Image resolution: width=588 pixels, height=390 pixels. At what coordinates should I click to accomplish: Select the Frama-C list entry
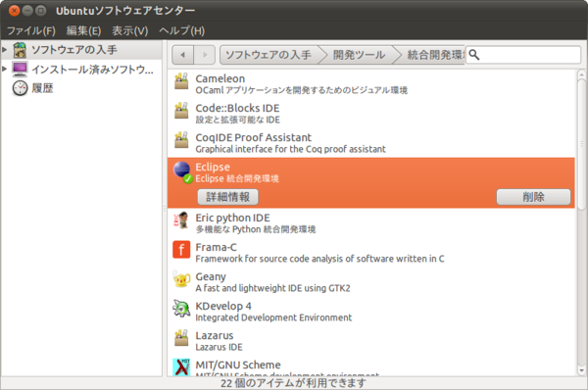tap(370, 253)
